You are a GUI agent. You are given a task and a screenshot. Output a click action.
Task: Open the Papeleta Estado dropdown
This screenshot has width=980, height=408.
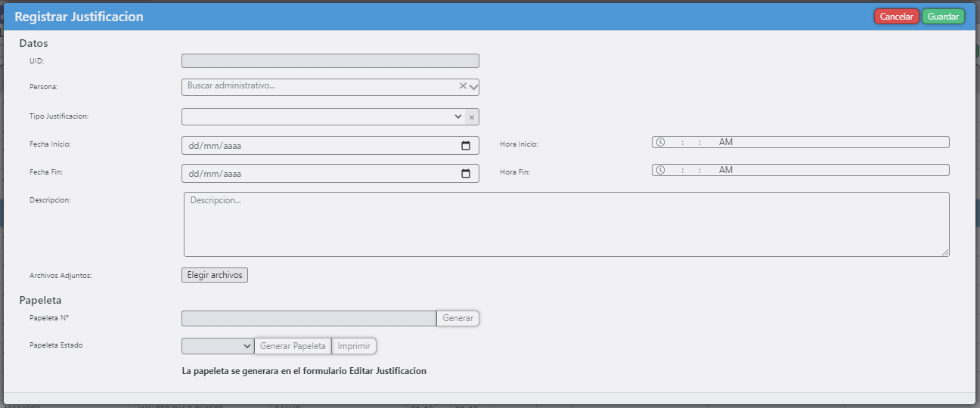coord(218,346)
